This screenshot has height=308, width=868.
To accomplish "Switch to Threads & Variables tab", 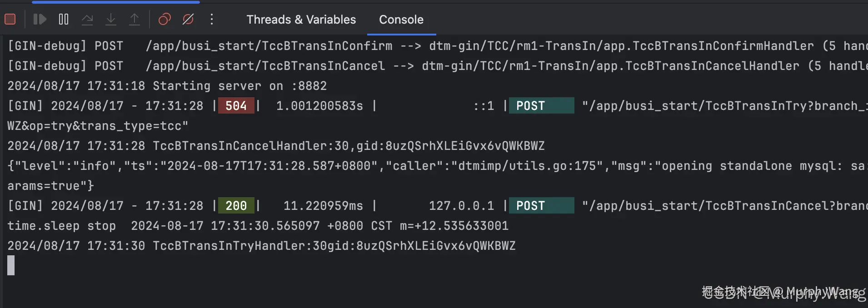I will coord(301,20).
